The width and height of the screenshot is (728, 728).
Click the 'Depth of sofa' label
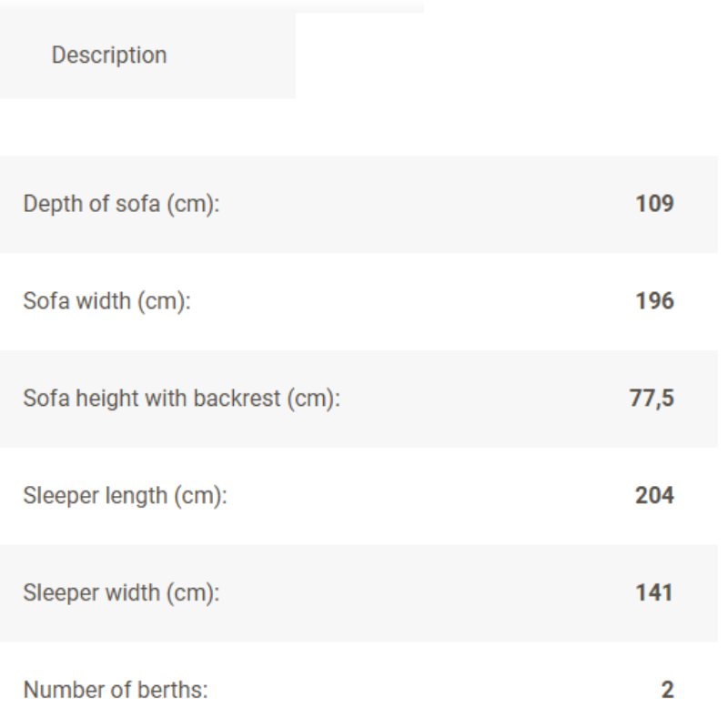[123, 205]
